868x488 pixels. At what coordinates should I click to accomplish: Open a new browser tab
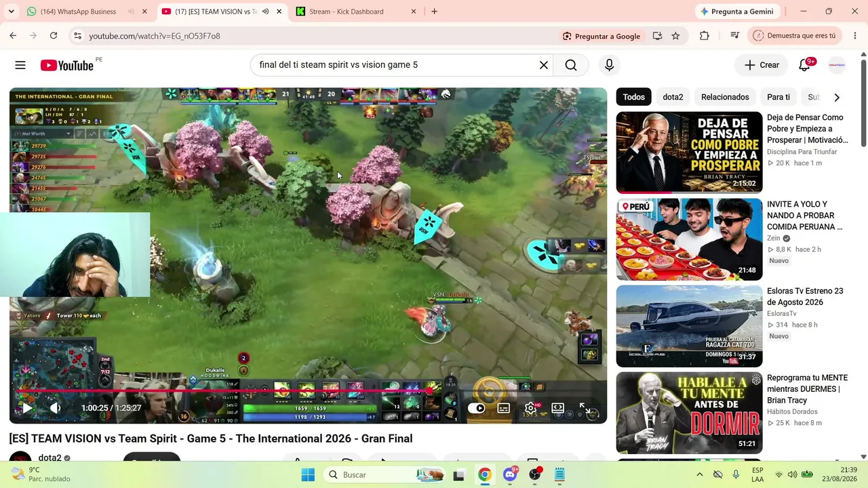pos(434,12)
